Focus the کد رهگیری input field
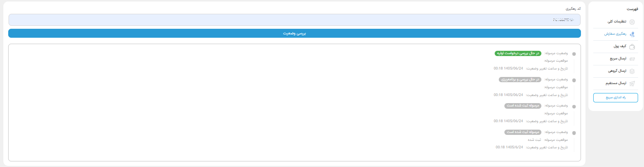Image resolution: width=644 pixels, height=167 pixels. click(x=295, y=20)
